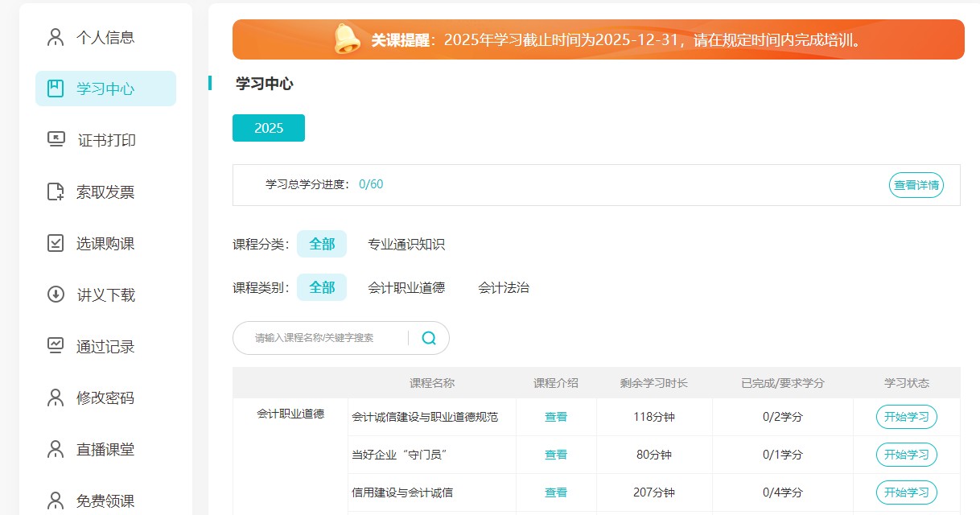
Task: Start learning 信用建设与会计诚信 course
Action: [x=906, y=492]
